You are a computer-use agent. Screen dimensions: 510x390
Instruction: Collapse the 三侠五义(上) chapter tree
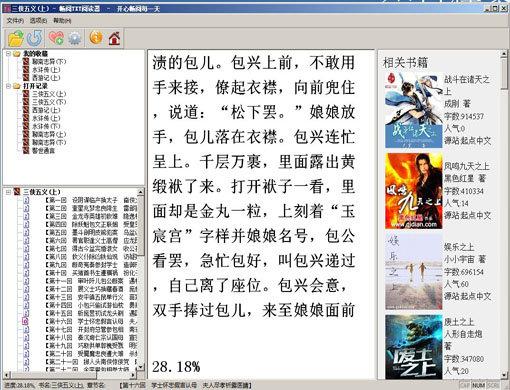pos(8,192)
